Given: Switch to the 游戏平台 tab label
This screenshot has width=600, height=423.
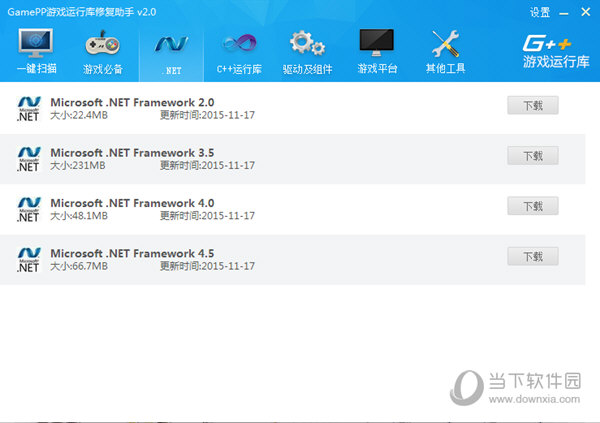Looking at the screenshot, I should [x=377, y=69].
